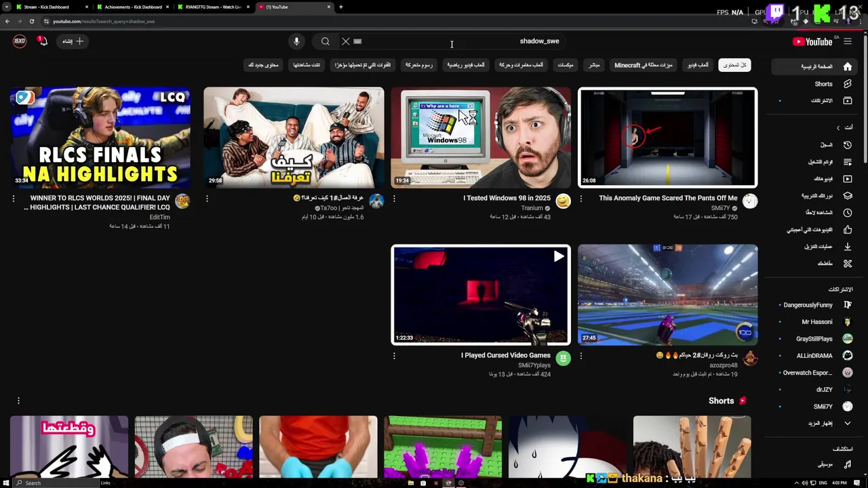868x488 pixels.
Task: Open Downloads arrow icon in sidebar
Action: coord(848,247)
